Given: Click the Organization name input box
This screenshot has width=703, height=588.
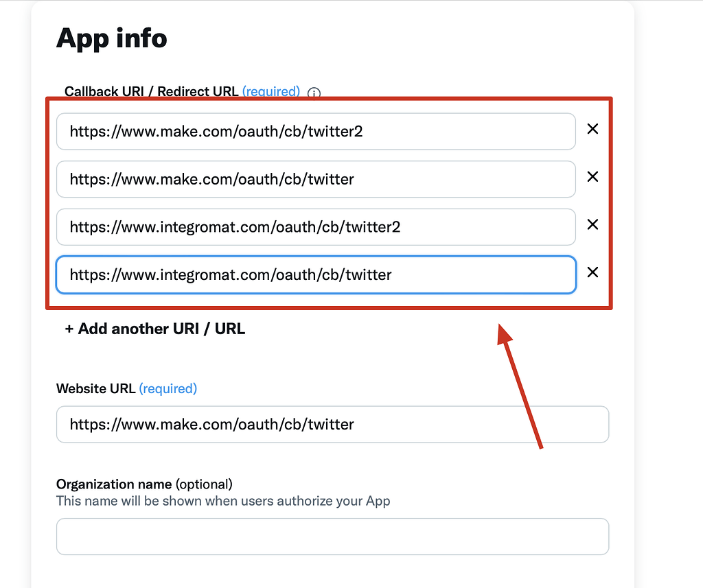Looking at the screenshot, I should coord(332,537).
